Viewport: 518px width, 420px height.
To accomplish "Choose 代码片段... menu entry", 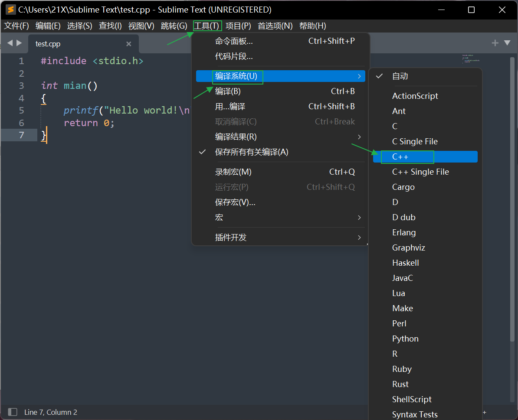I will tap(280, 56).
